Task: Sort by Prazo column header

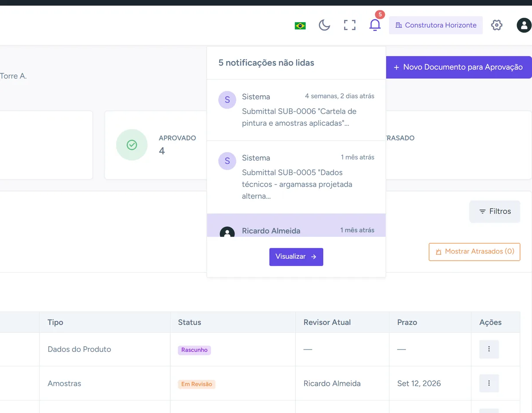Action: click(x=430, y=322)
